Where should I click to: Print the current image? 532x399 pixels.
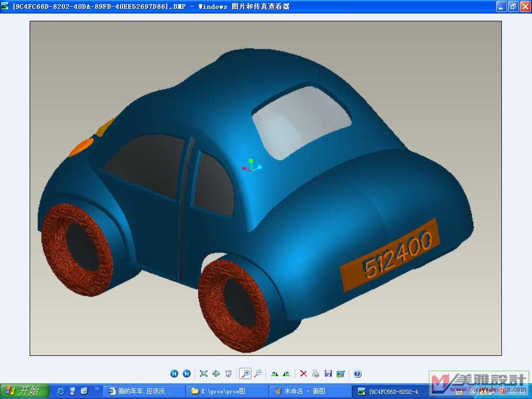(316, 374)
